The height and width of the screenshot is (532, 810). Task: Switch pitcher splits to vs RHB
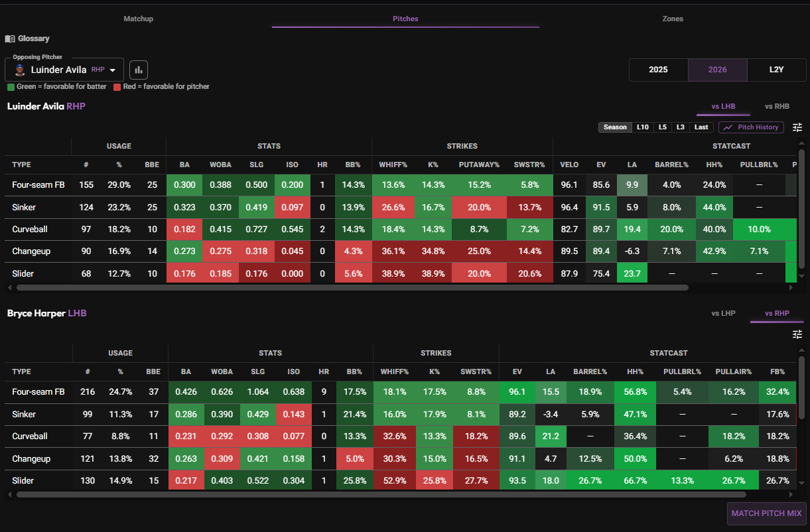click(777, 106)
